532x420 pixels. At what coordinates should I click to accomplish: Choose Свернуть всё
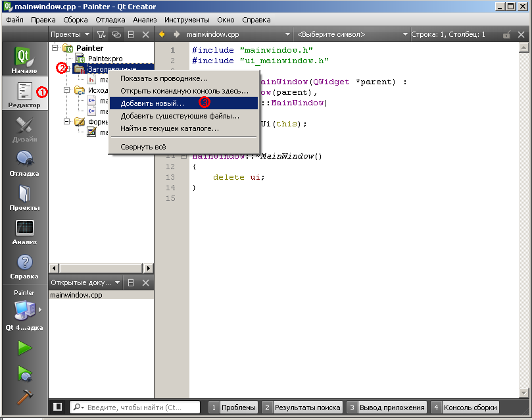(183, 147)
